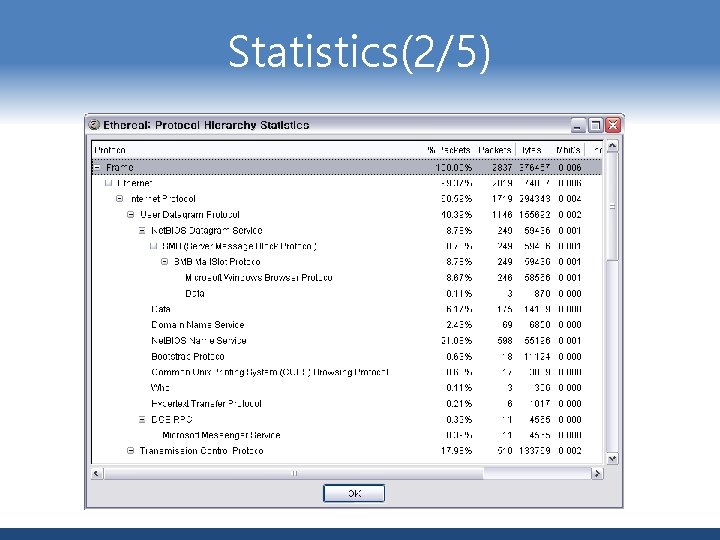Select the NetBIOS Name Service row
Image resolution: width=720 pixels, height=540 pixels.
point(347,341)
